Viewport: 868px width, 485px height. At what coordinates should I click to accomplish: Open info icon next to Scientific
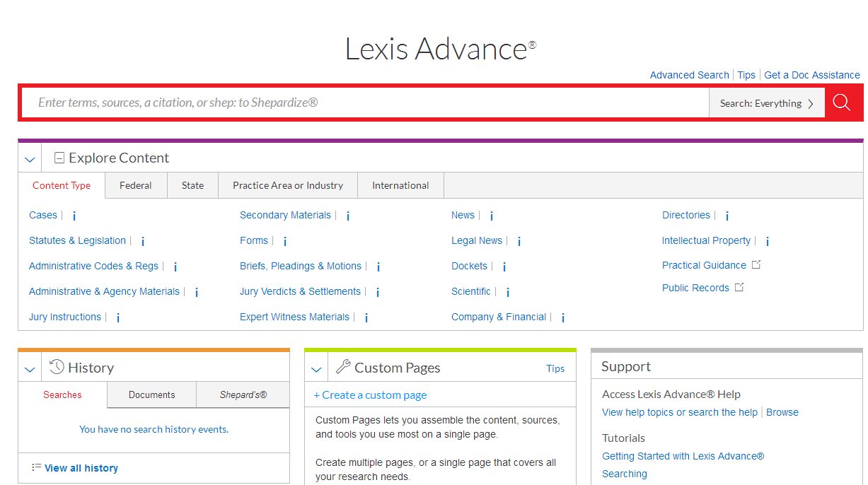coord(508,293)
